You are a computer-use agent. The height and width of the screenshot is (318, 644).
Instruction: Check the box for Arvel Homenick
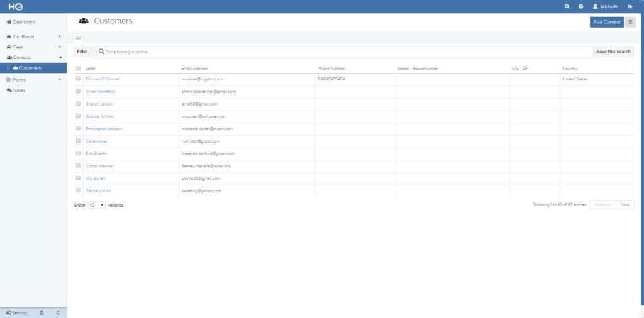pos(78,91)
